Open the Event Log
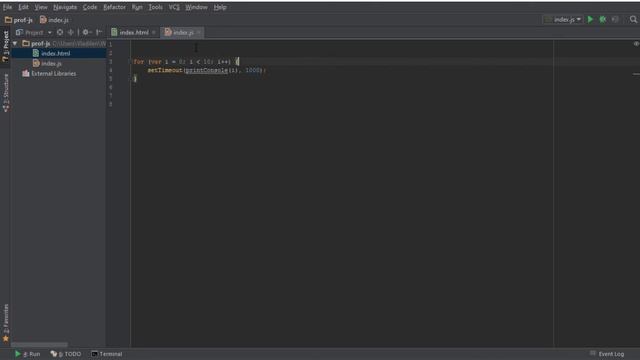 607,354
